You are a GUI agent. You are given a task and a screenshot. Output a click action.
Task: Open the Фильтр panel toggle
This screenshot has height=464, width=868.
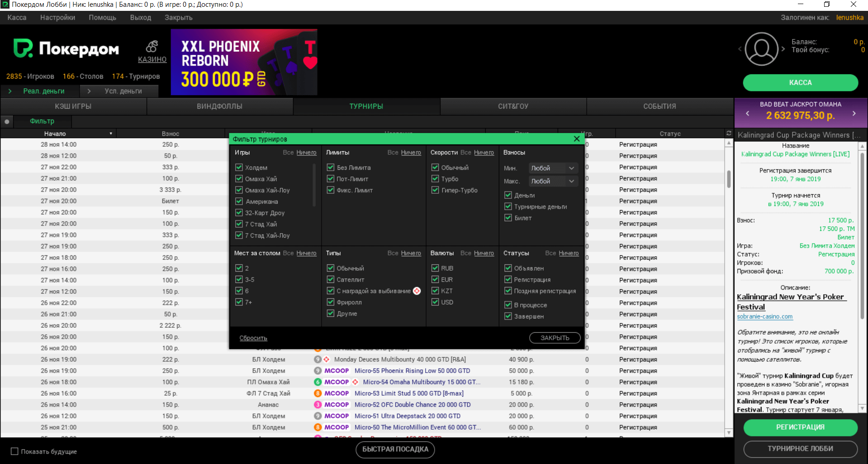click(x=42, y=121)
